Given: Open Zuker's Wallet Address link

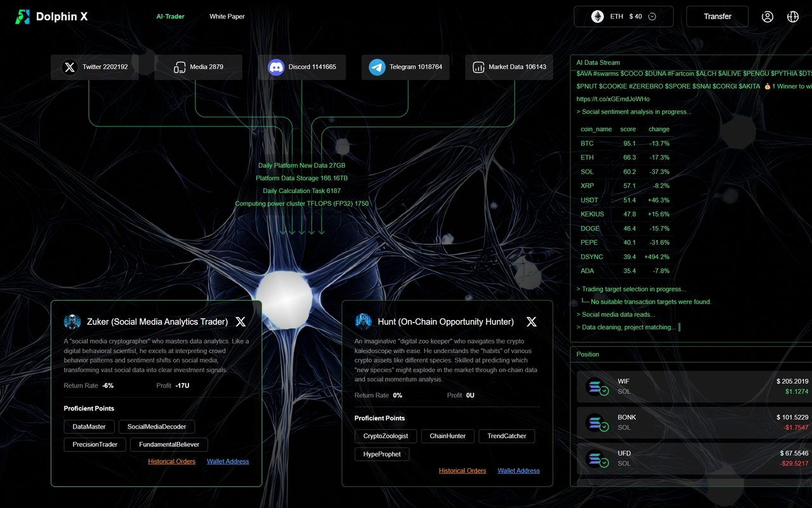Looking at the screenshot, I should click(x=228, y=462).
